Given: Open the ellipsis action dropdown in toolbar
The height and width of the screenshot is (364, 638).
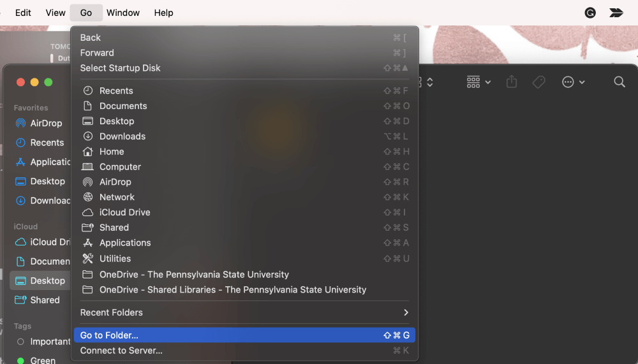Looking at the screenshot, I should (x=573, y=82).
